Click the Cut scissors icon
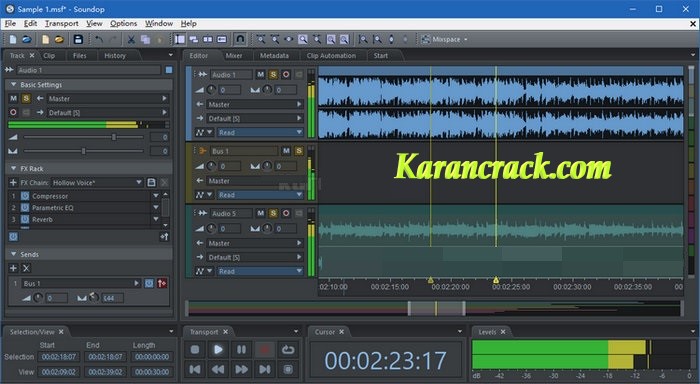This screenshot has width=700, height=384. pos(131,39)
